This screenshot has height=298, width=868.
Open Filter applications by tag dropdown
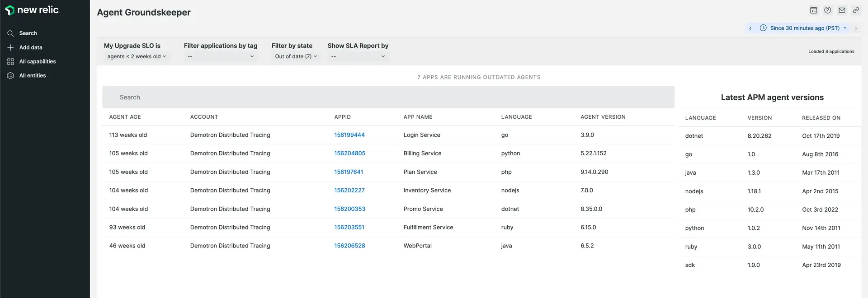(221, 56)
